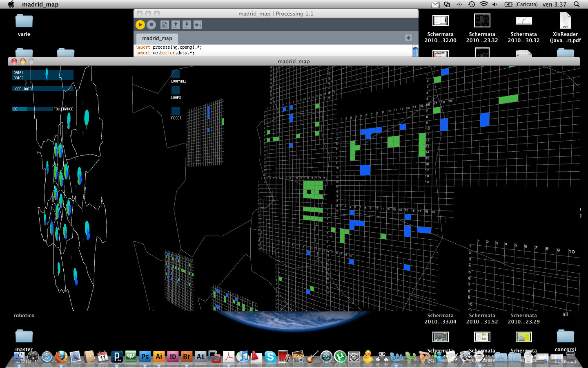Click the Open sketch arrow-up icon
The width and height of the screenshot is (588, 368).
click(x=176, y=25)
